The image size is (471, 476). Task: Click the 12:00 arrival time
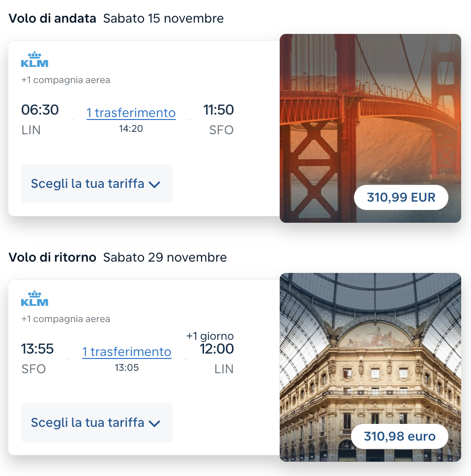[217, 349]
